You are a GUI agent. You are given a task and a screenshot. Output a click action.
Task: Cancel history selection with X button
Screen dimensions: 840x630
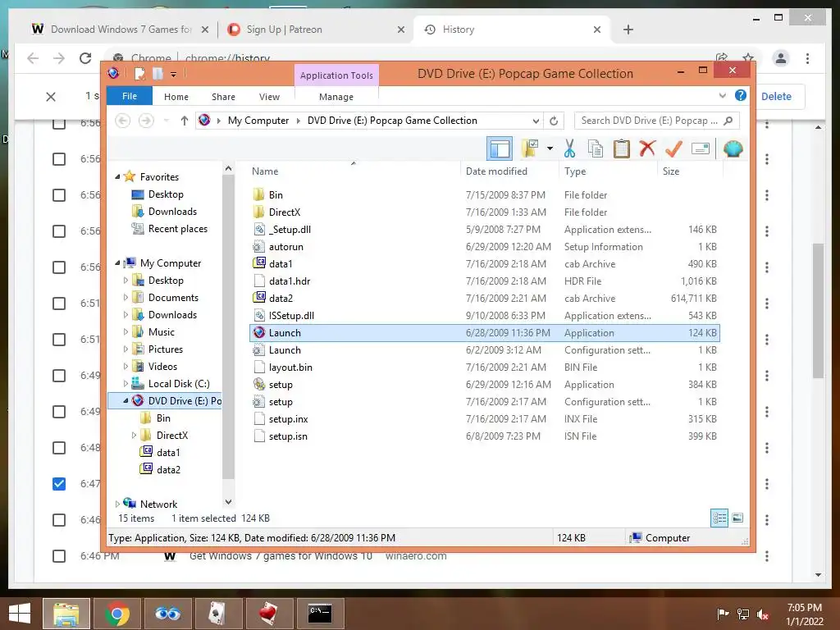point(51,97)
